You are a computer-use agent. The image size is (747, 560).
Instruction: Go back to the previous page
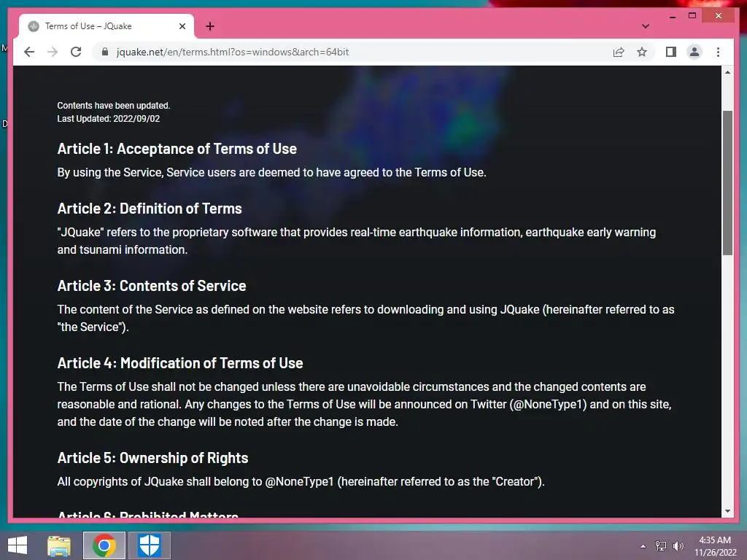(29, 52)
